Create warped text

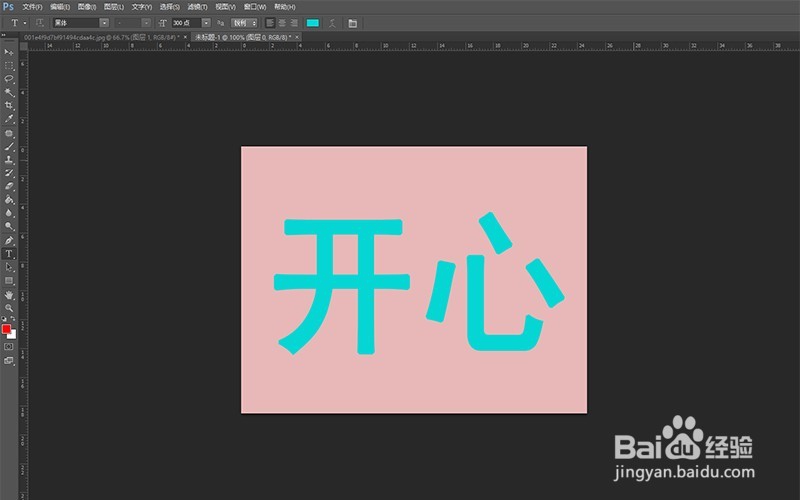coord(332,23)
